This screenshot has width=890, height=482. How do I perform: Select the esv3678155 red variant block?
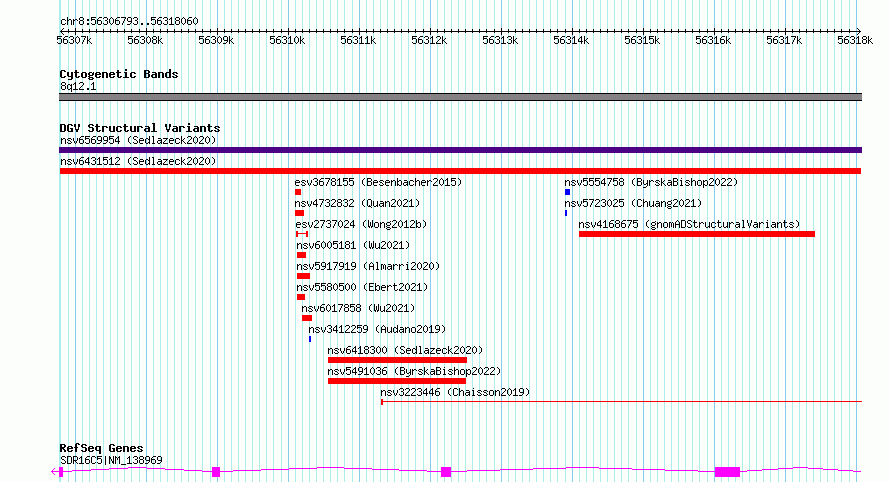[x=298, y=192]
